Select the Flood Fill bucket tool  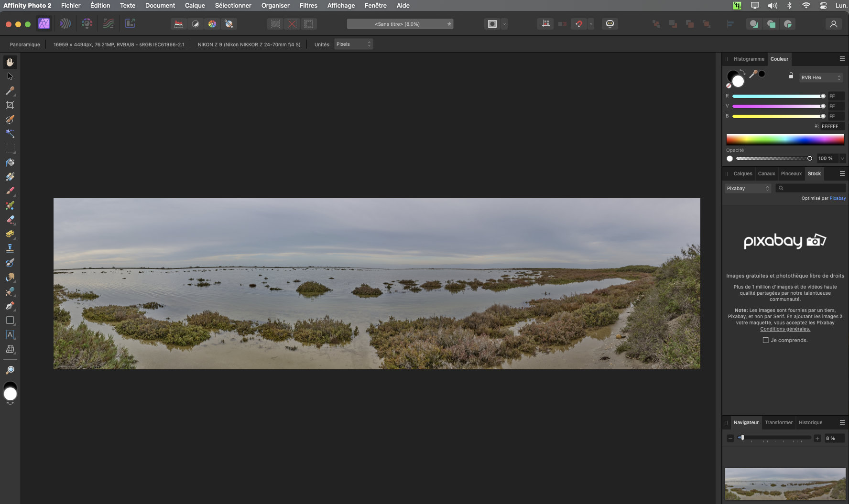pos(10,162)
